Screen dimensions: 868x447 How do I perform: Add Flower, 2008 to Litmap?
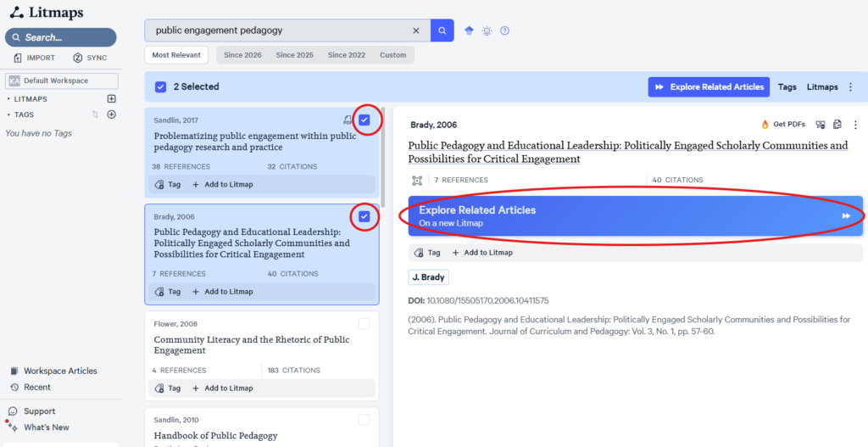coord(223,388)
